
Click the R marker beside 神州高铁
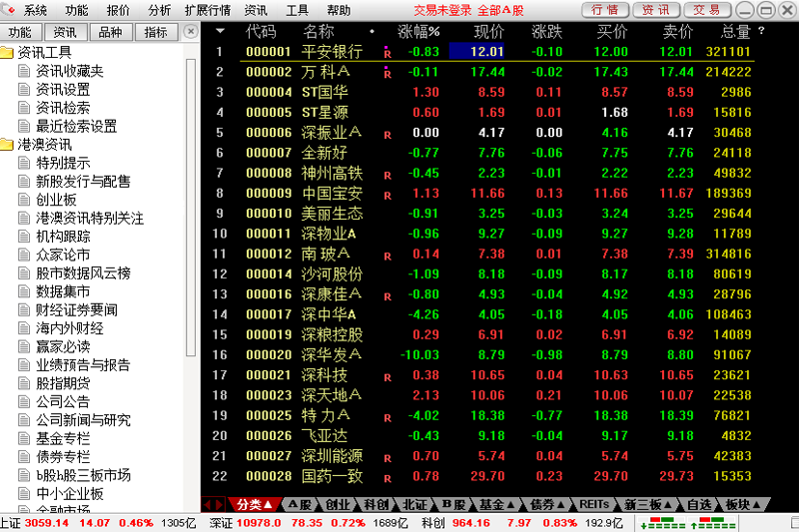[388, 175]
